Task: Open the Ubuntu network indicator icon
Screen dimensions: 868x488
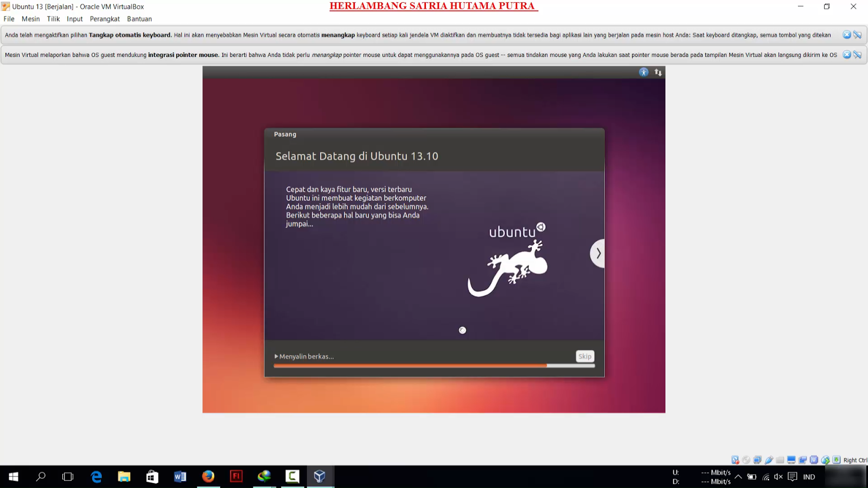Action: pyautogui.click(x=658, y=72)
